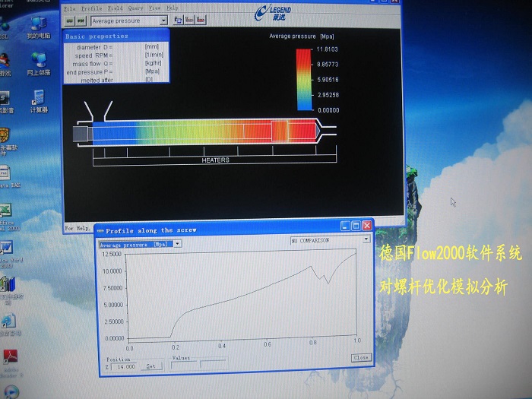Click the HEATERS label under the barrel
532x399 pixels.
point(215,160)
